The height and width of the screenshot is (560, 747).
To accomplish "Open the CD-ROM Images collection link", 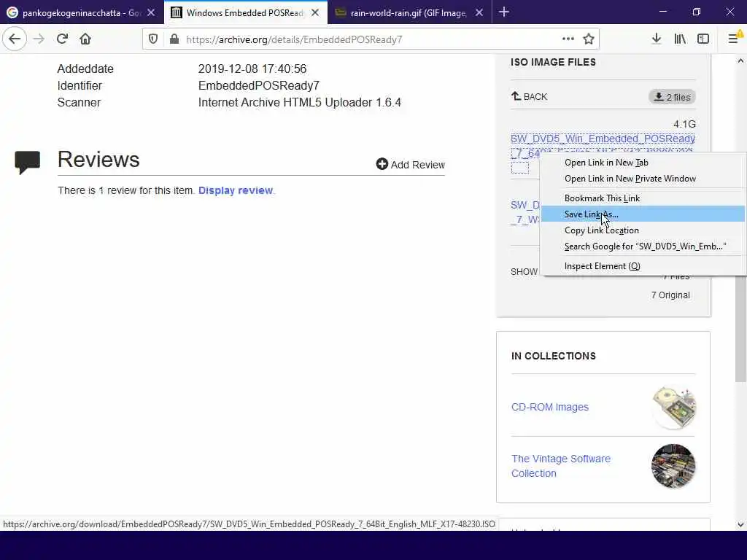I will click(550, 407).
